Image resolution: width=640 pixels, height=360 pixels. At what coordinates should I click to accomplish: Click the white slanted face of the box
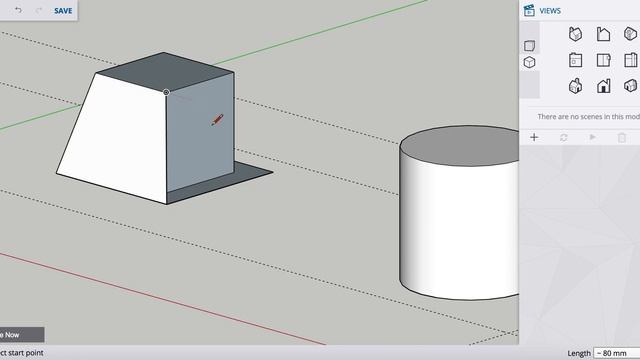point(122,139)
